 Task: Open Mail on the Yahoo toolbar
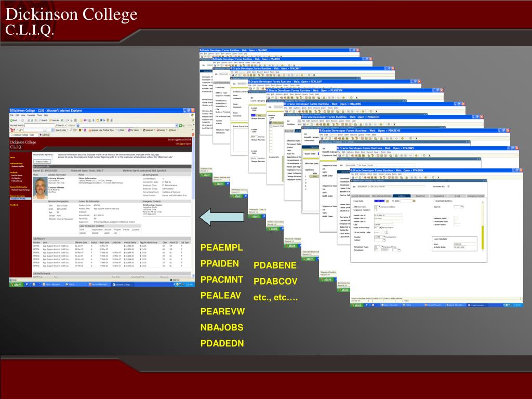click(x=121, y=130)
